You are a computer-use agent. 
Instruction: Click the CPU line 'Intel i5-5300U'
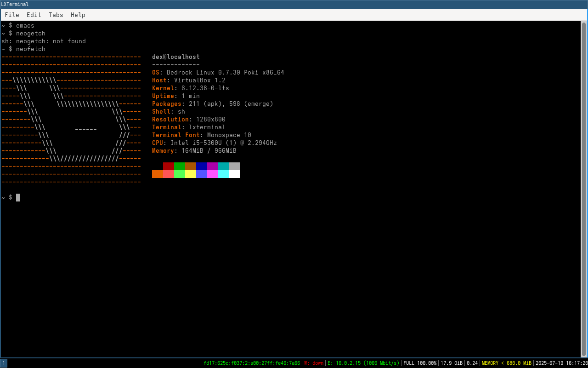click(x=215, y=143)
